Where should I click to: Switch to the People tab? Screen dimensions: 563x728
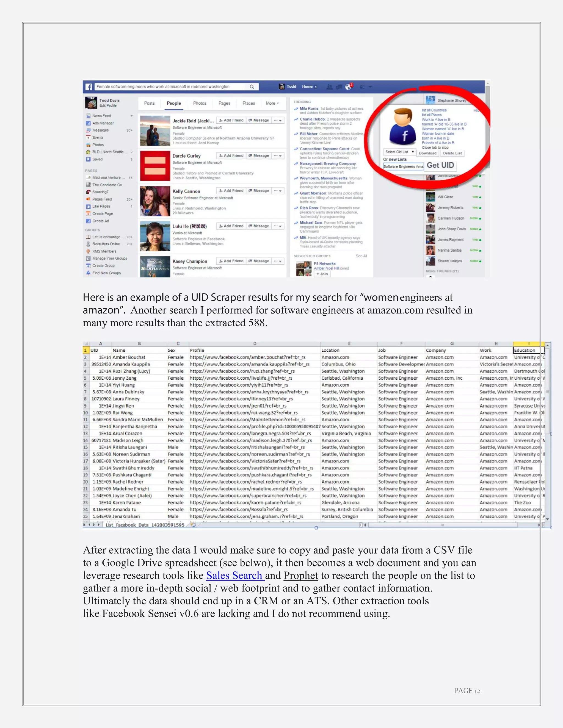[x=174, y=103]
